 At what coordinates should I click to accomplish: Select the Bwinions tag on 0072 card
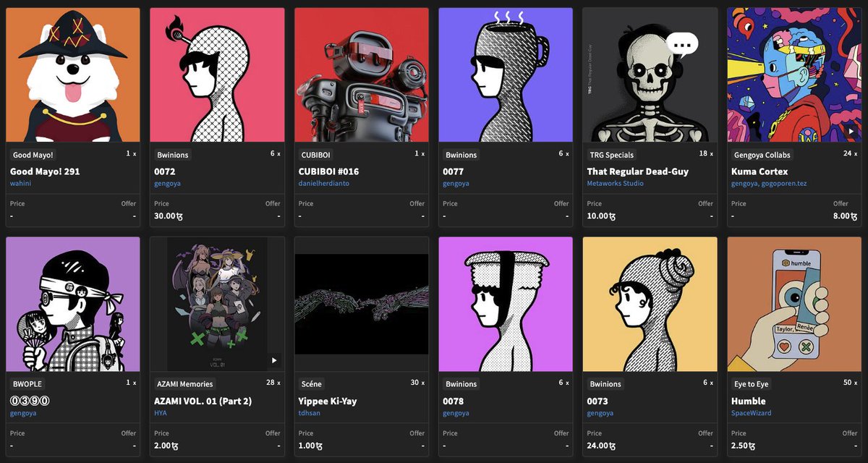[x=173, y=155]
